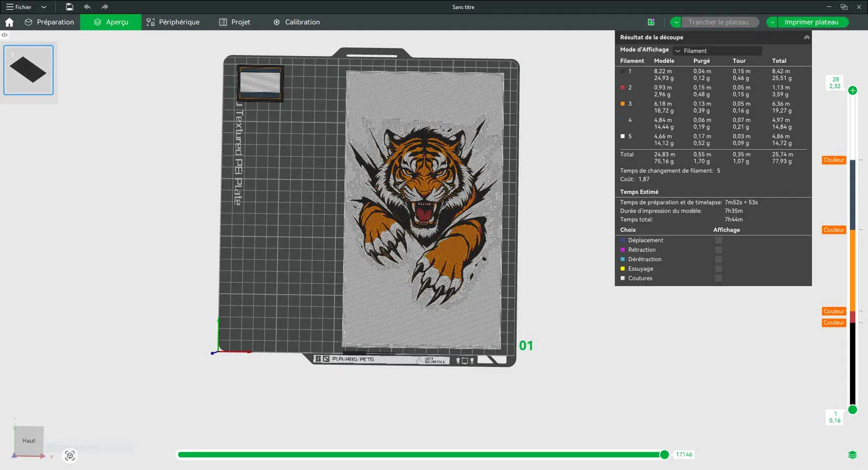Click the save project icon
Viewport: 868px width, 470px height.
69,7
